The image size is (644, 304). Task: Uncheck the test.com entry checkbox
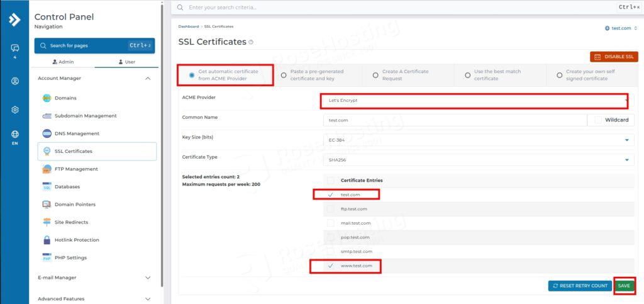pos(331,194)
